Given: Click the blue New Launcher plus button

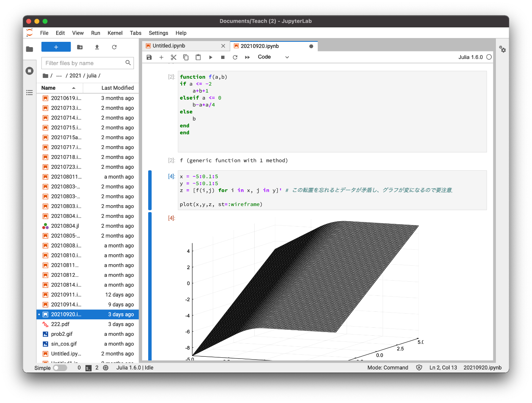Looking at the screenshot, I should tap(56, 47).
